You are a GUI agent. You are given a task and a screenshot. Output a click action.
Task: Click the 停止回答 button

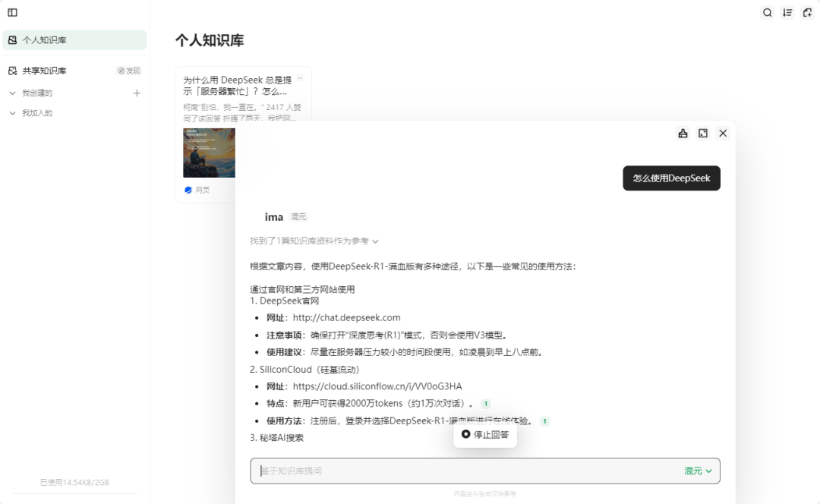tap(484, 434)
